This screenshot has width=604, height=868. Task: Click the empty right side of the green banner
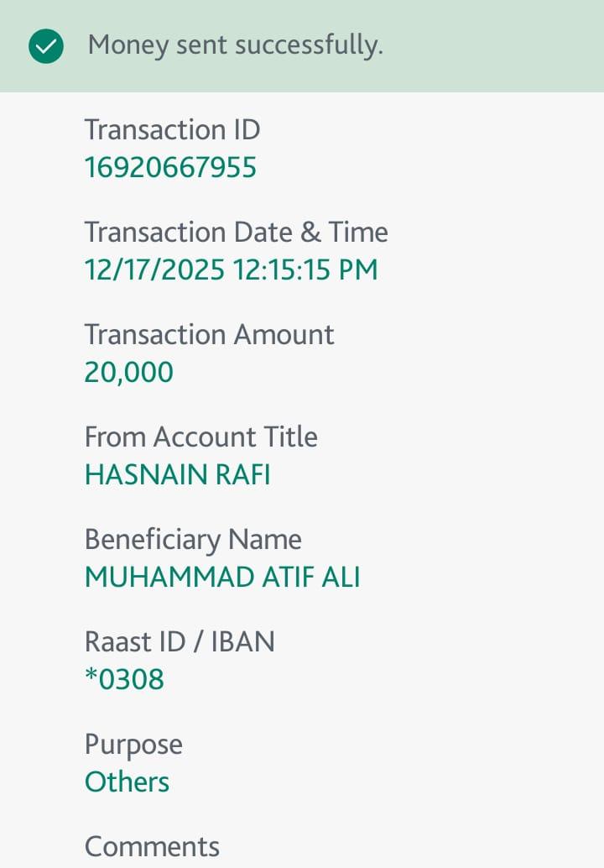click(x=503, y=46)
